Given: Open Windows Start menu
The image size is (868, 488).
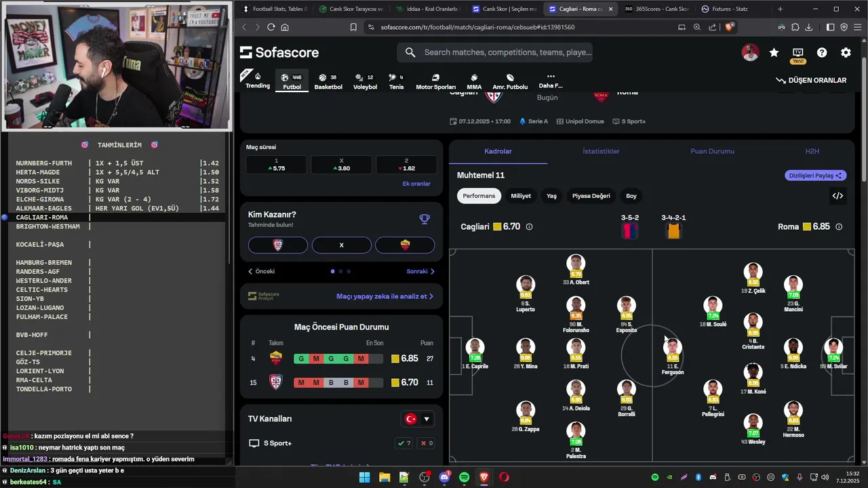Looking at the screenshot, I should point(364,477).
